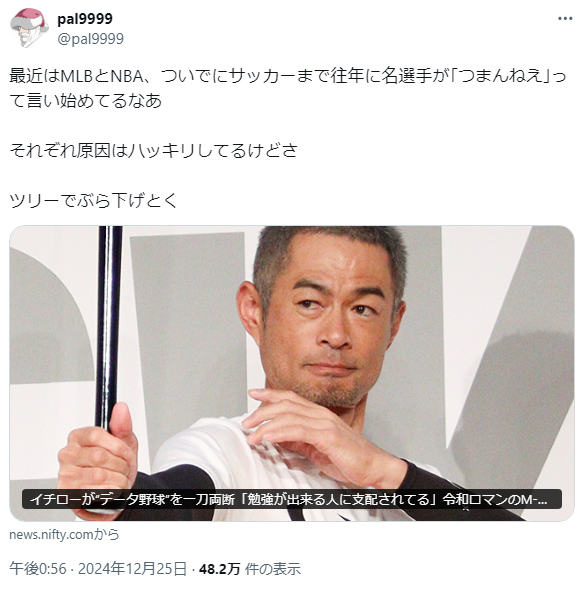Select the tweet line starting 最近はMLBとNBA

click(287, 76)
